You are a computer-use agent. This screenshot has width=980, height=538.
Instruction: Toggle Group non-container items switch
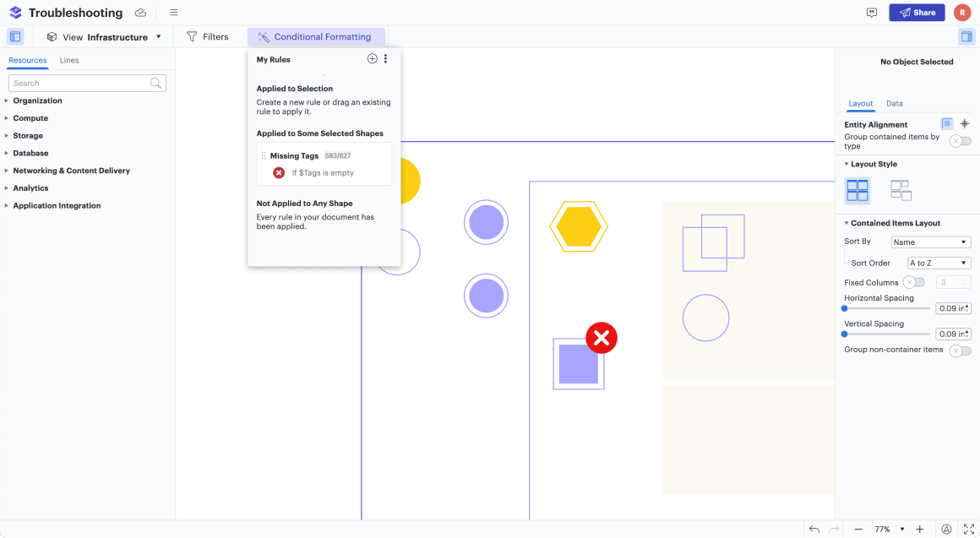[960, 351]
